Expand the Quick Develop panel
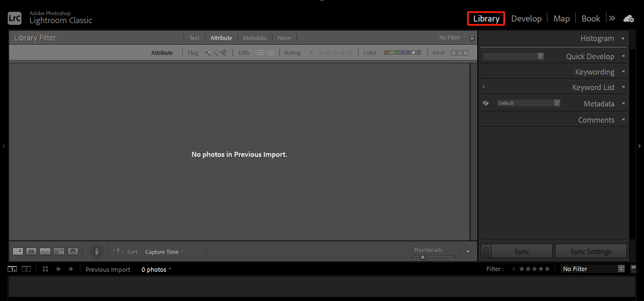Viewport: 644px width, 301px height. pos(623,56)
